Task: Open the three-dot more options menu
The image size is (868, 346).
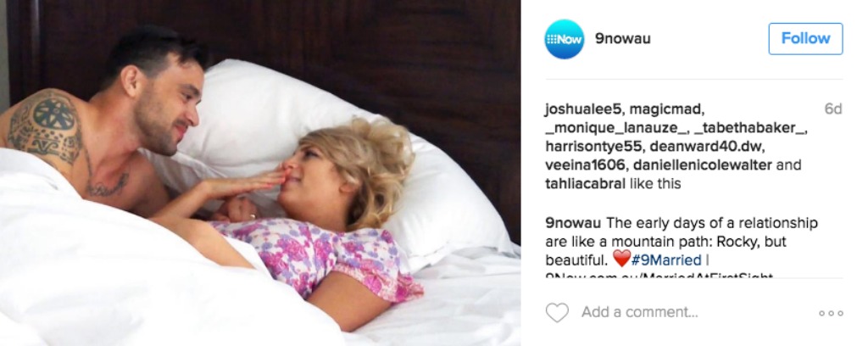Action: click(831, 313)
